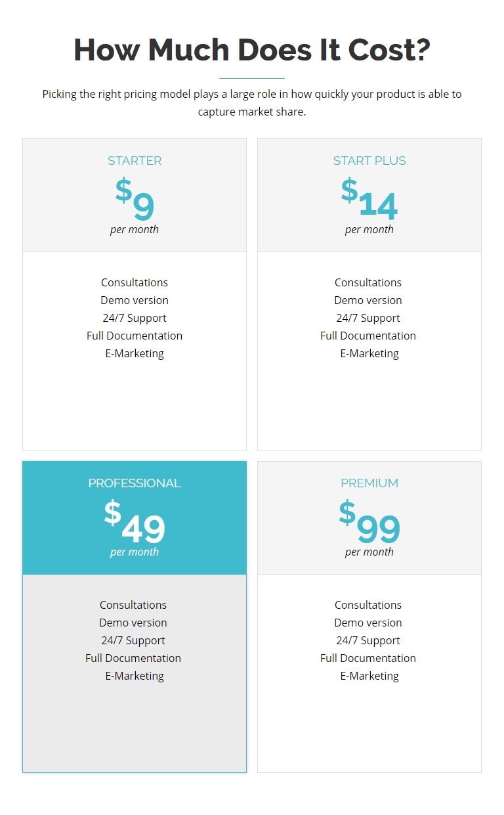Choose the PREMIUM plan title
This screenshot has height=815, width=504.
point(369,483)
